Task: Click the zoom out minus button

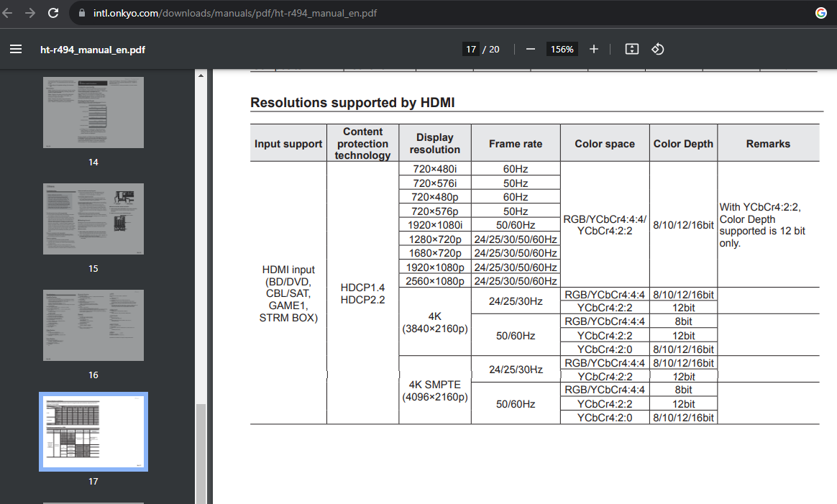Action: [531, 49]
